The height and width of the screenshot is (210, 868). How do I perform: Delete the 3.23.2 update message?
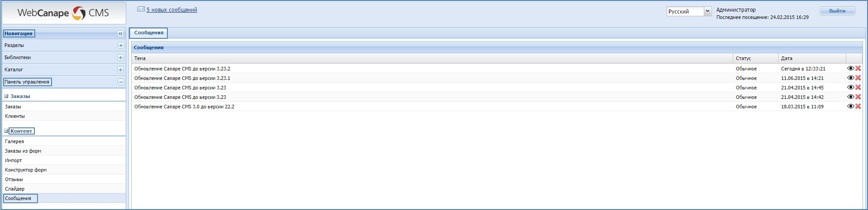coord(858,69)
